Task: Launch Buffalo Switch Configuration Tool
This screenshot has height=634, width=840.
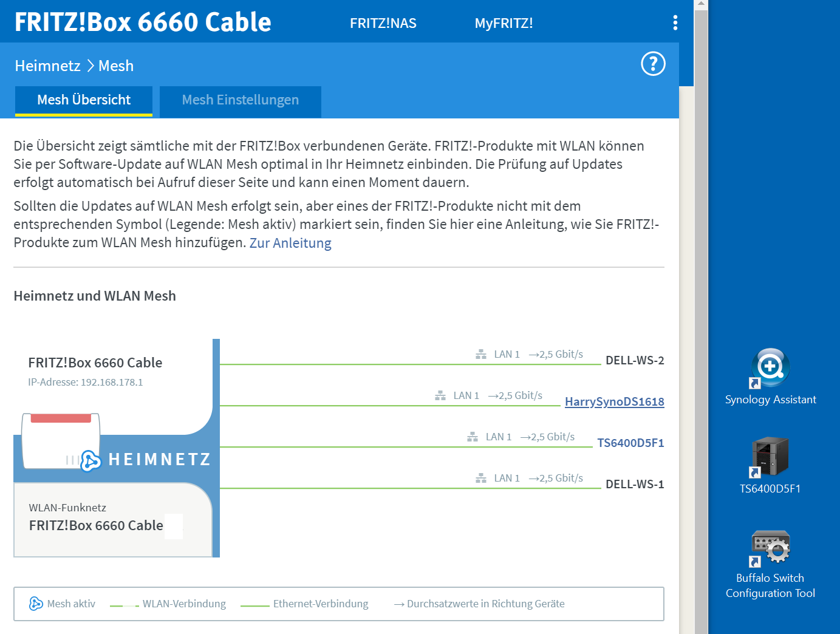Action: 770,547
